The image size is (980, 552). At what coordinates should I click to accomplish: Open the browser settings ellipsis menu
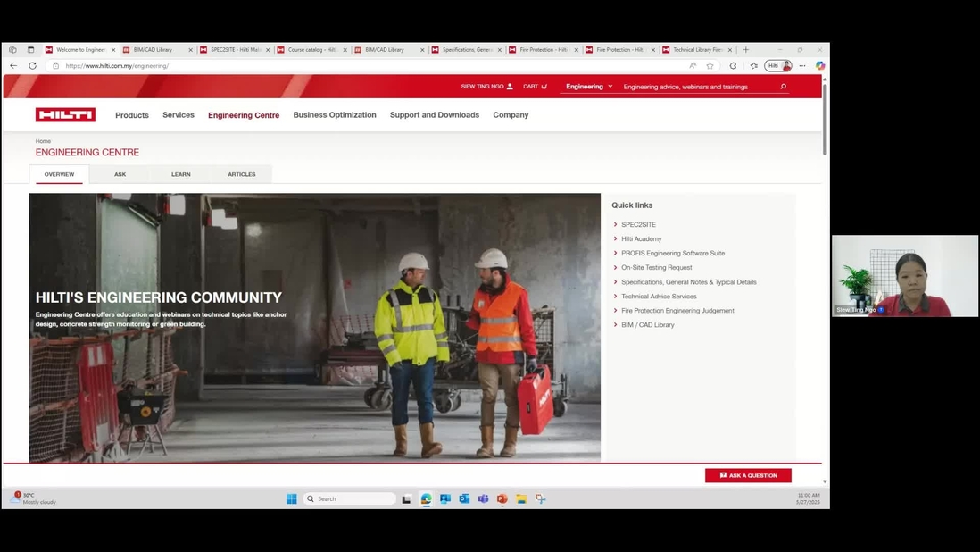801,65
